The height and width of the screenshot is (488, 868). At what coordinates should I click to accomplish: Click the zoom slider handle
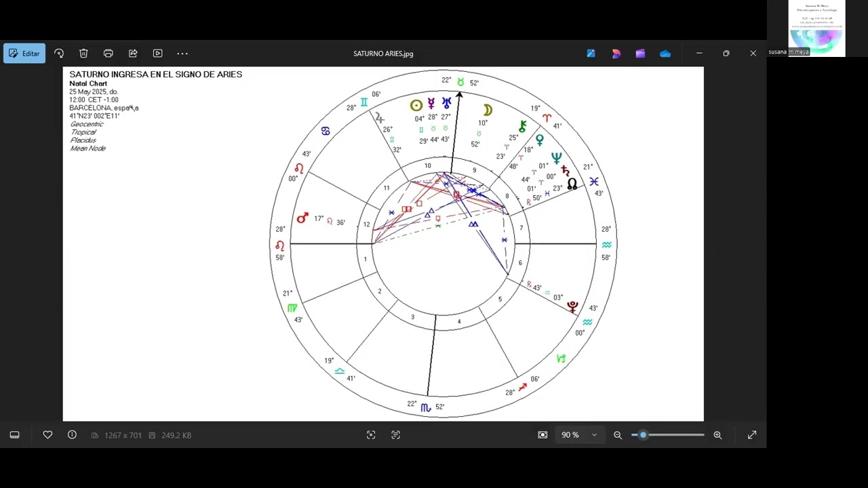[643, 435]
